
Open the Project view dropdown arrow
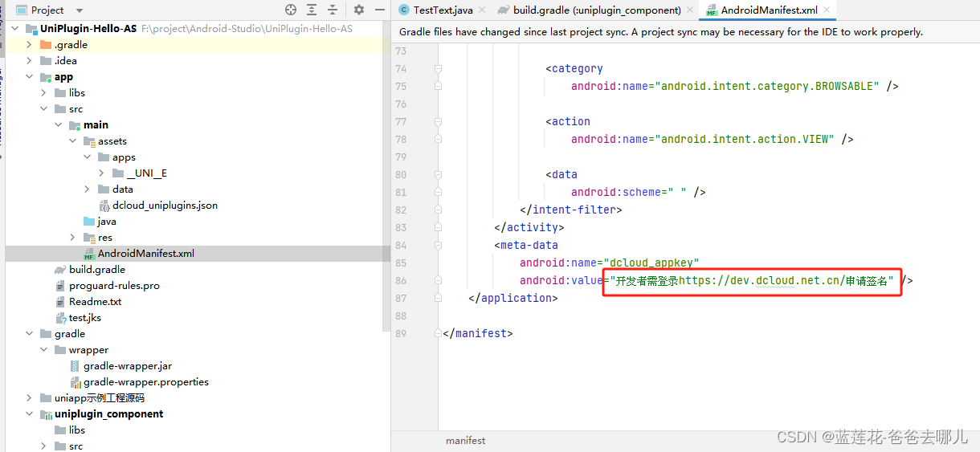tap(79, 10)
